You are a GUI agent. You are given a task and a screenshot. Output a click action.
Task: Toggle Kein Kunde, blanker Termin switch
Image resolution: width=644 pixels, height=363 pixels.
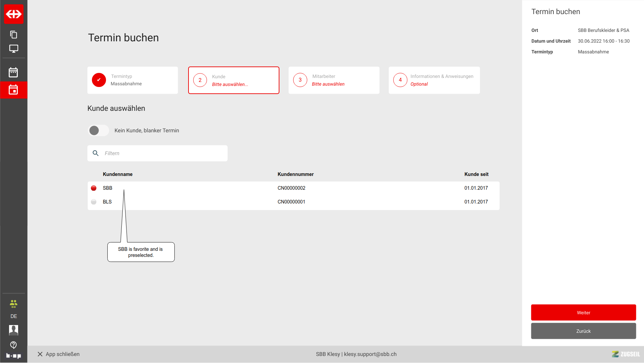pos(98,131)
